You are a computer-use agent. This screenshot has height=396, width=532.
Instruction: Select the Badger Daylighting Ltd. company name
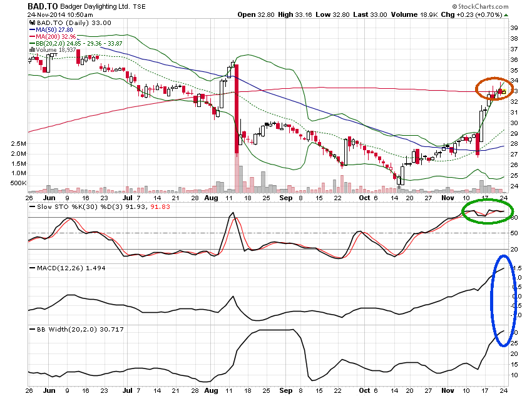[95, 6]
